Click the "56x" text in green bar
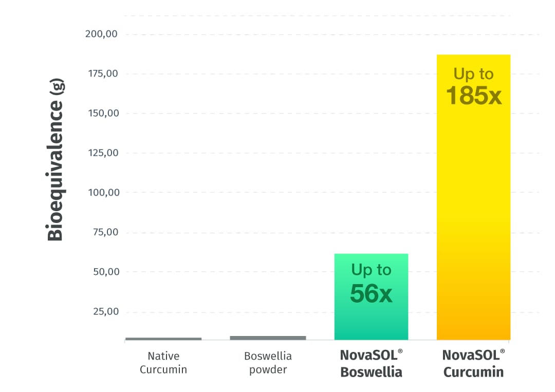 371,293
